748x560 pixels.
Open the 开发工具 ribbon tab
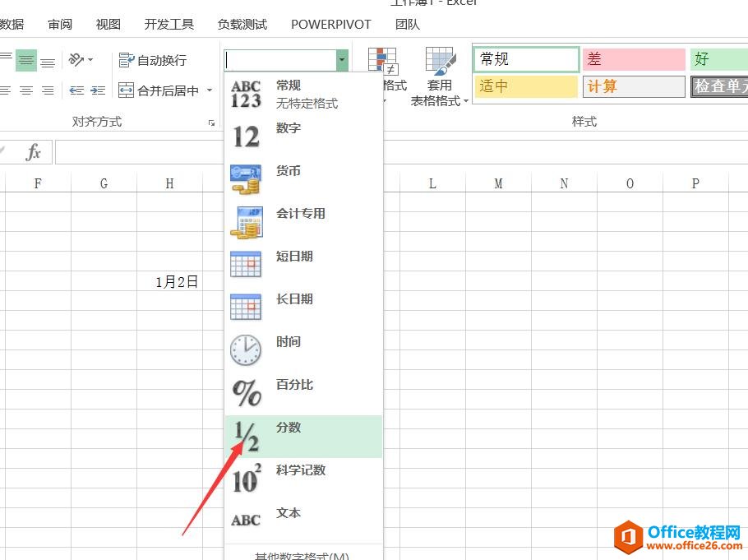click(169, 24)
